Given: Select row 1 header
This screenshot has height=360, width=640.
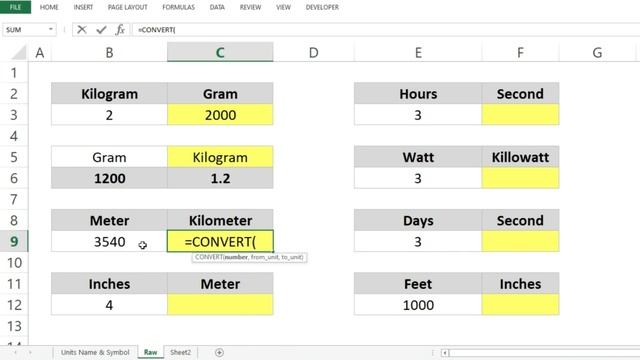Looking at the screenshot, I should (x=14, y=73).
